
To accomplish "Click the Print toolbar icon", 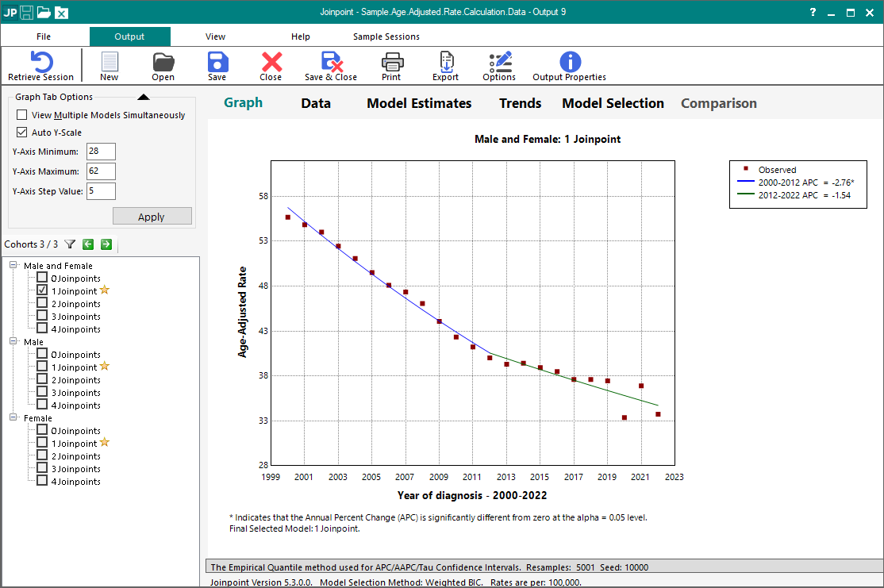I will click(x=391, y=63).
